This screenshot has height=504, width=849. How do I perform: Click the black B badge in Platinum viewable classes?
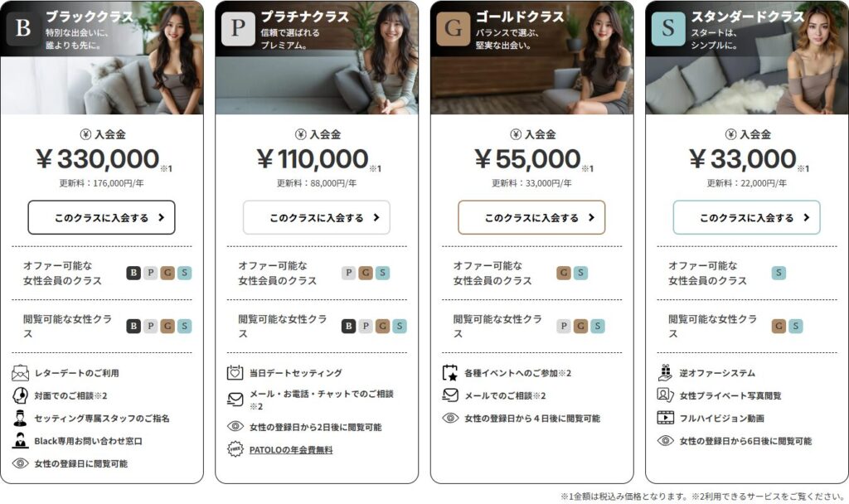point(349,326)
